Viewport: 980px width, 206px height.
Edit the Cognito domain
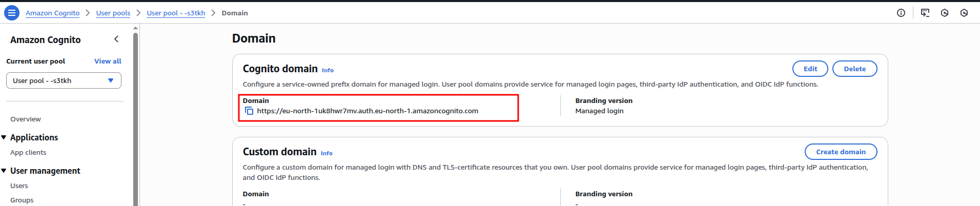810,69
